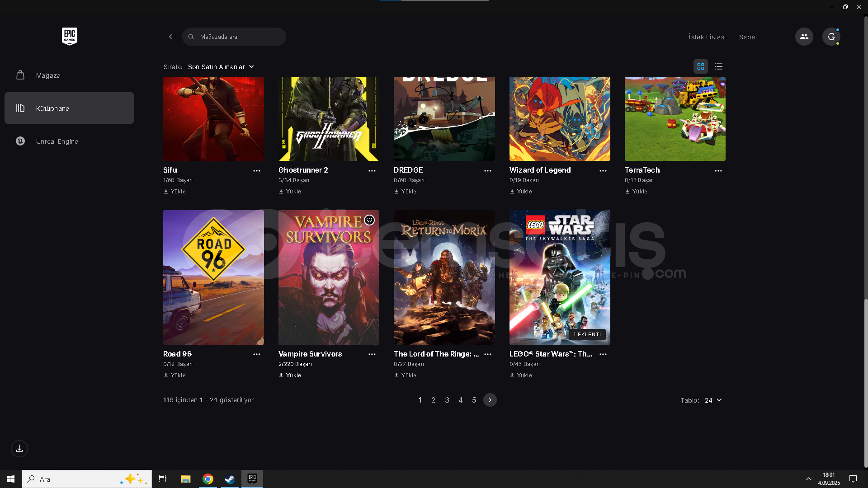Open Sepet cart link
The image size is (868, 488).
click(x=748, y=37)
